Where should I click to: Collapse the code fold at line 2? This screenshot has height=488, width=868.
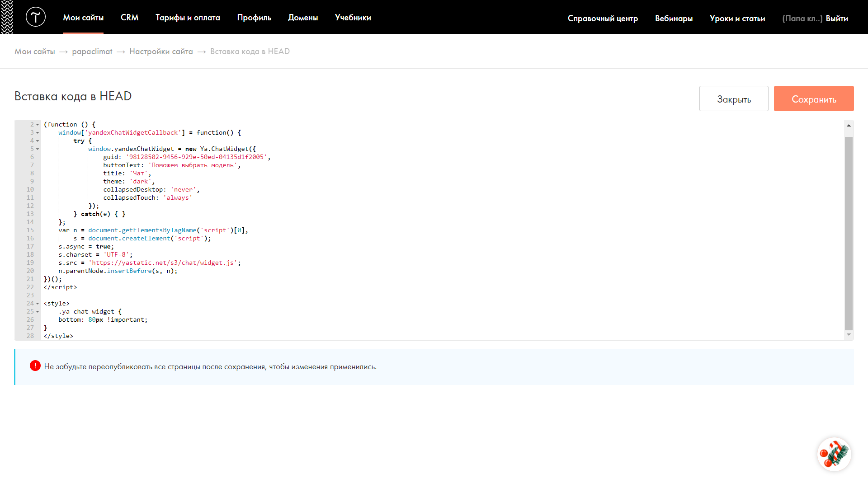[38, 125]
